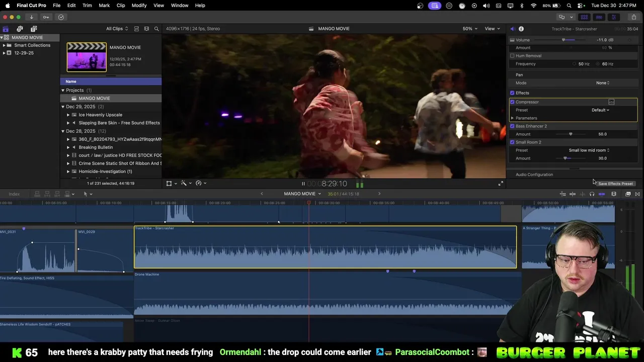Open Titles and Generators sidebar
Image resolution: width=644 pixels, height=362 pixels.
coord(34,29)
